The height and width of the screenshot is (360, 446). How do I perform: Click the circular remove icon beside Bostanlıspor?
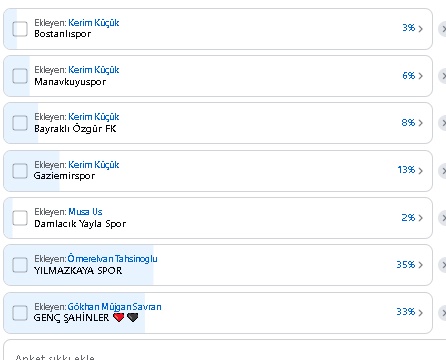point(442,29)
